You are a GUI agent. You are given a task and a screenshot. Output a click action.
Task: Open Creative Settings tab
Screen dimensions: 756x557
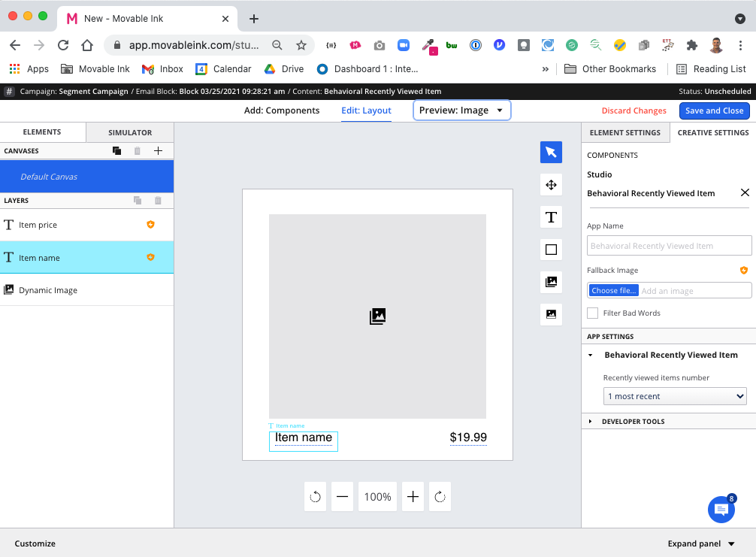point(713,132)
